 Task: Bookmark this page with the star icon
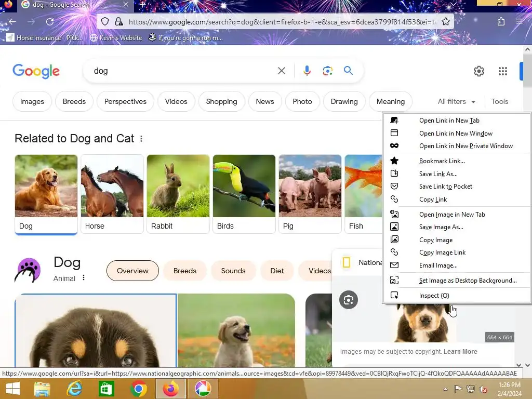pos(446,22)
